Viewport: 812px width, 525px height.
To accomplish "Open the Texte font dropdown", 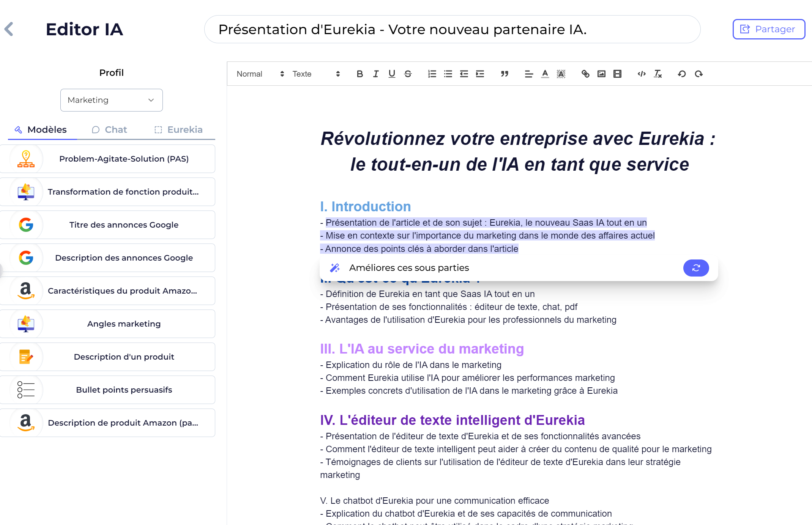I will 315,74.
